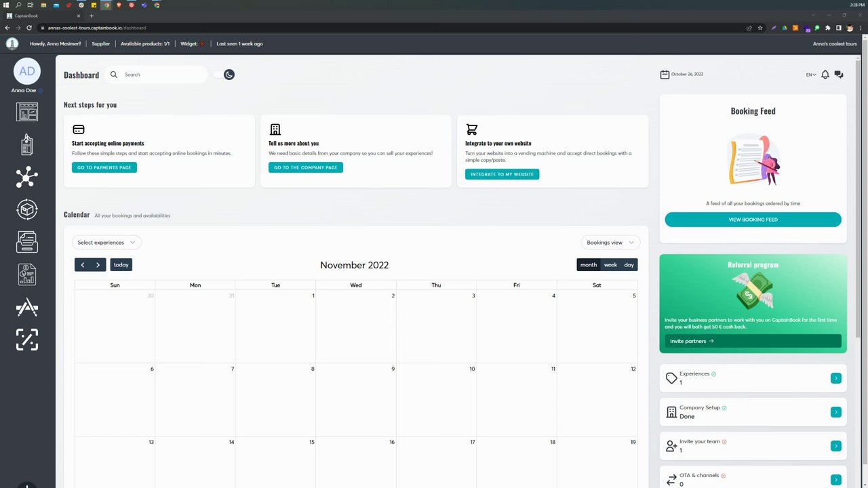Image resolution: width=868 pixels, height=488 pixels.
Task: Click VIEW BOOKING FEED button
Action: tap(753, 220)
